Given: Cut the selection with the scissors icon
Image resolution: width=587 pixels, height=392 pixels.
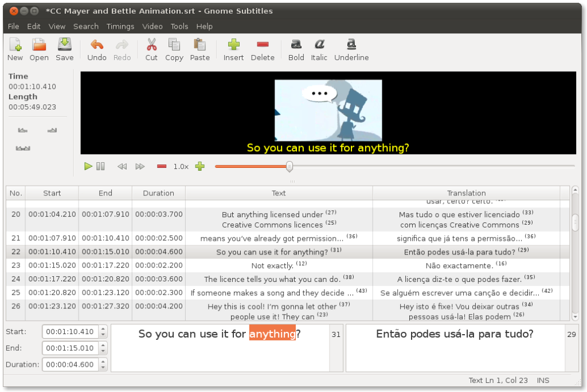Looking at the screenshot, I should (x=151, y=45).
